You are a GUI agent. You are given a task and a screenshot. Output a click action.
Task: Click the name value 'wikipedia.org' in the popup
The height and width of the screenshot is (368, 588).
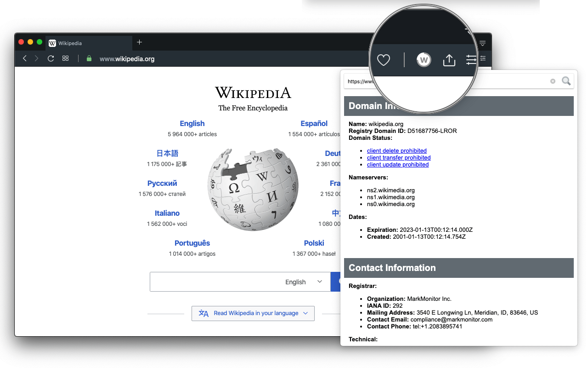(386, 124)
